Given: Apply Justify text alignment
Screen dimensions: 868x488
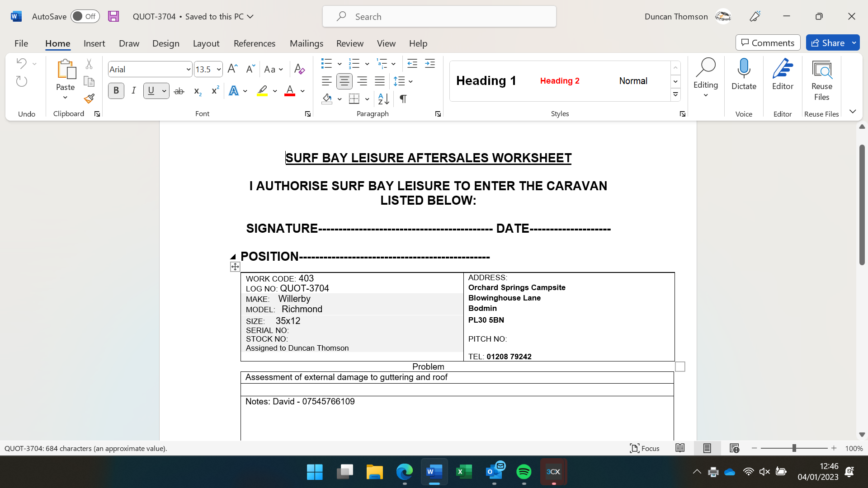Looking at the screenshot, I should (x=380, y=81).
